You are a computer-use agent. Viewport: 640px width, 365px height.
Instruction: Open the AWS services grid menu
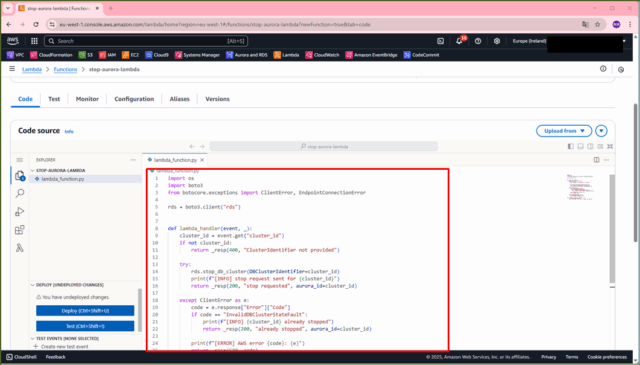coord(34,41)
